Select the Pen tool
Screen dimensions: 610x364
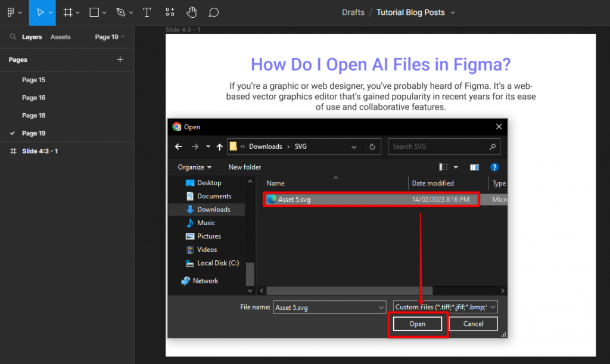coord(121,13)
